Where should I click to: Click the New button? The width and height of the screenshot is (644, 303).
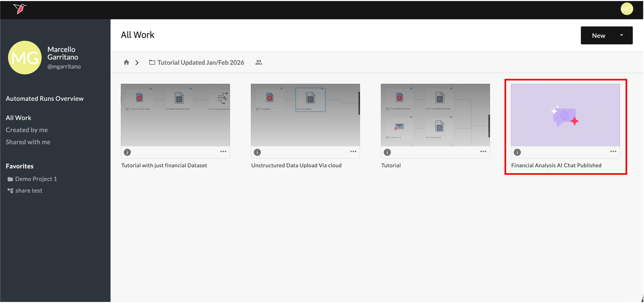pyautogui.click(x=599, y=36)
